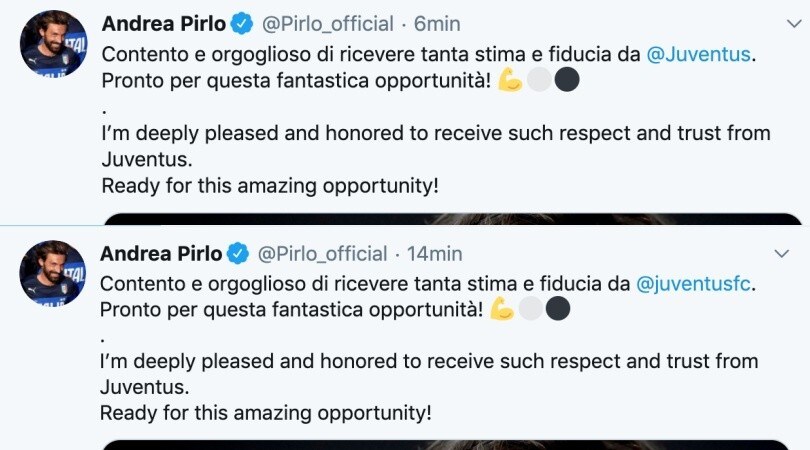This screenshot has height=450, width=810.
Task: Open the @juventusfc mention link
Action: pyautogui.click(x=693, y=284)
